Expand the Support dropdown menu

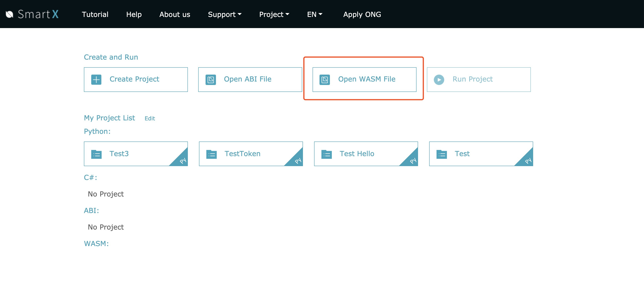tap(224, 14)
